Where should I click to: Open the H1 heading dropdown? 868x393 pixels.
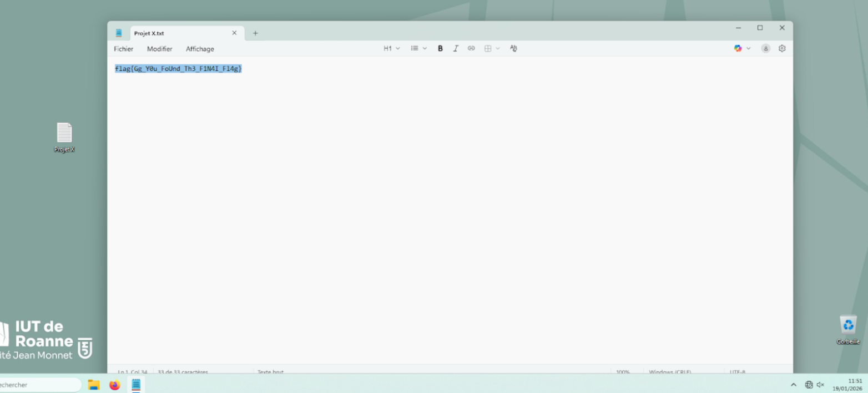[x=391, y=49]
